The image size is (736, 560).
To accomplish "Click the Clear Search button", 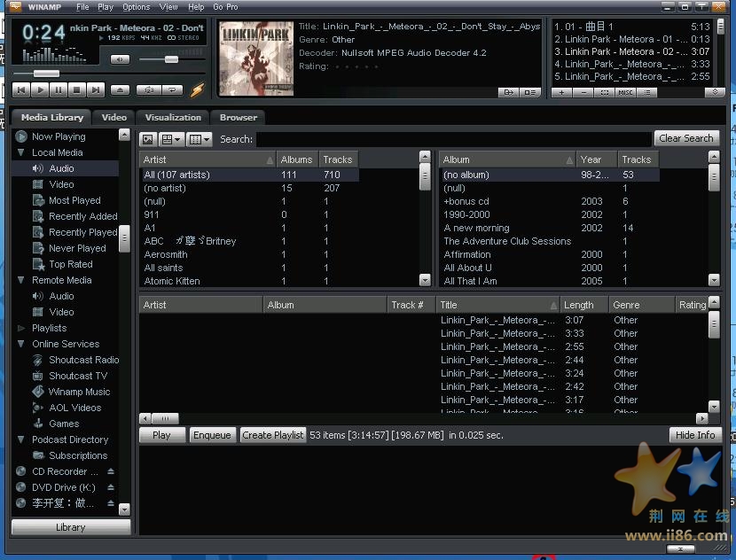I will pos(685,138).
